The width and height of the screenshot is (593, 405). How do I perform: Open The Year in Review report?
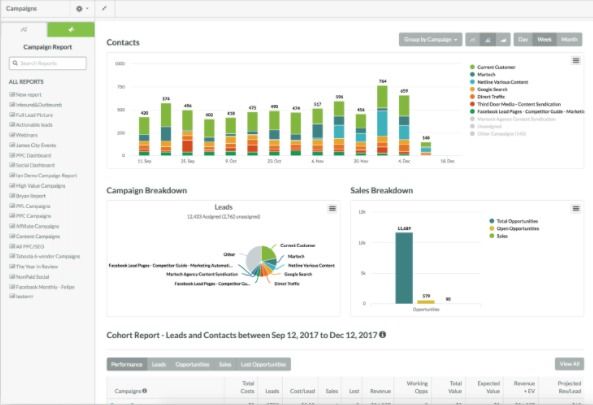pos(34,267)
